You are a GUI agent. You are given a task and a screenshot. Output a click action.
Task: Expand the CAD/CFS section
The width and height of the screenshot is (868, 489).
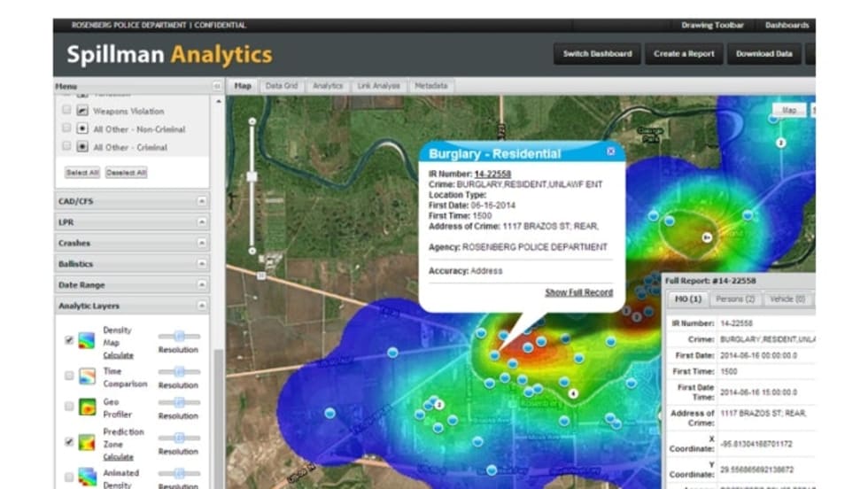click(201, 201)
